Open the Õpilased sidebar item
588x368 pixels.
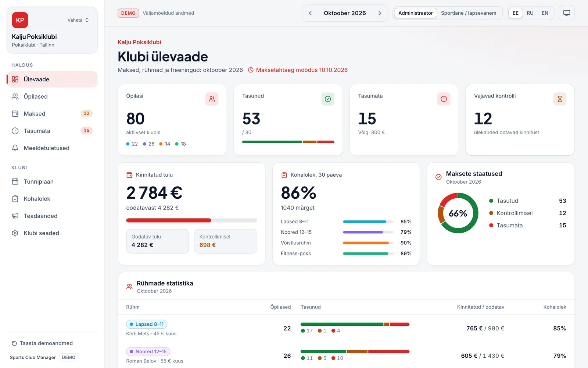[52, 96]
